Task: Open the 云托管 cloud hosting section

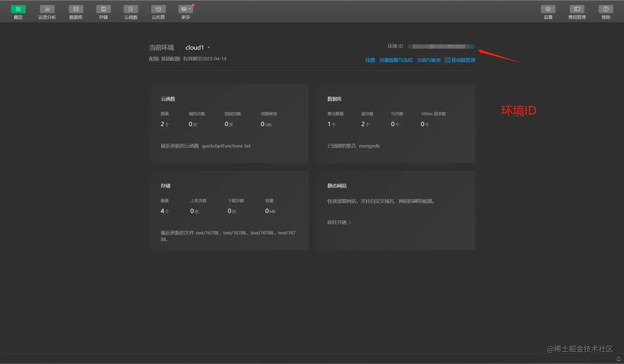Action: coord(158,12)
